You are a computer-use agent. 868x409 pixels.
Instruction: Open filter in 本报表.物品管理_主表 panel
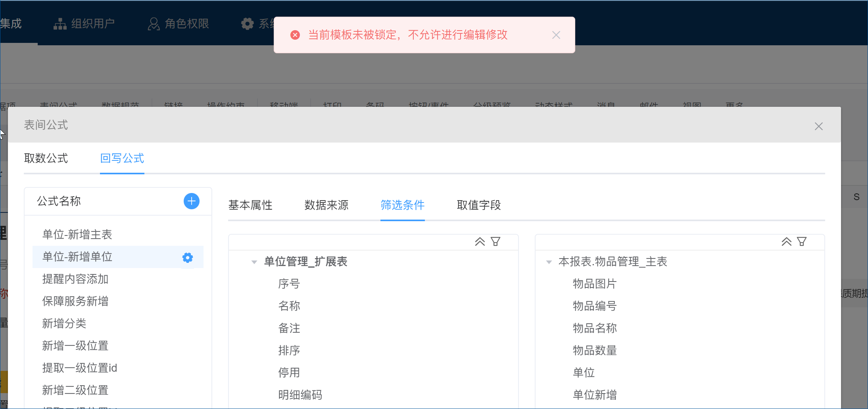pos(802,241)
